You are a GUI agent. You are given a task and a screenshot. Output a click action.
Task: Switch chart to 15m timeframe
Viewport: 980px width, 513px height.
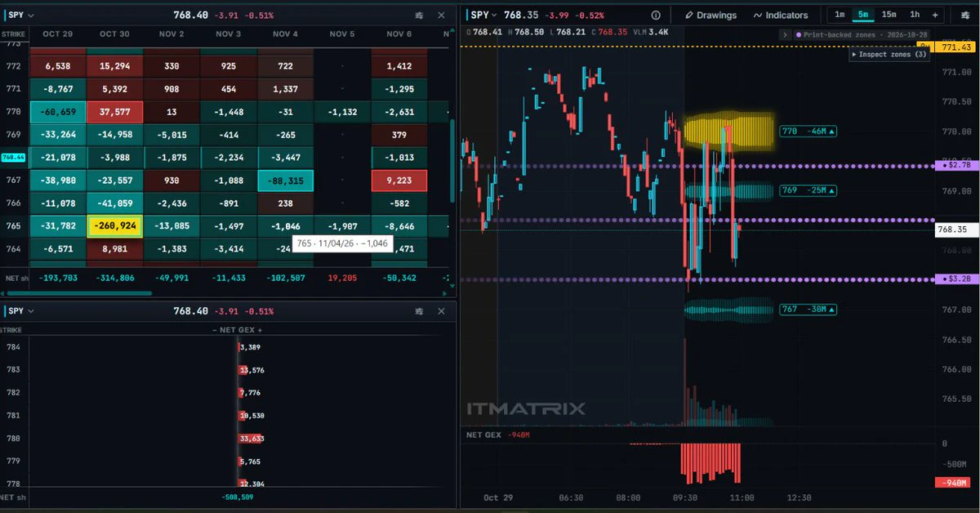pos(889,15)
